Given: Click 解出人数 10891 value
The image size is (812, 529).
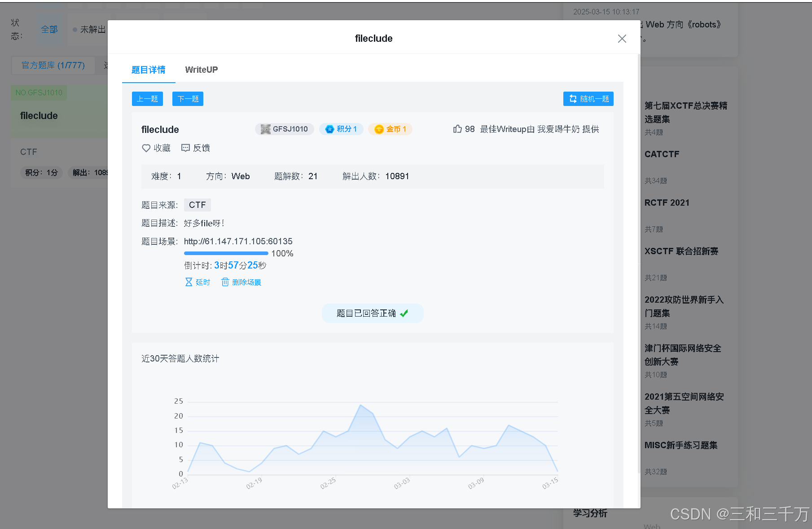Looking at the screenshot, I should pos(397,176).
